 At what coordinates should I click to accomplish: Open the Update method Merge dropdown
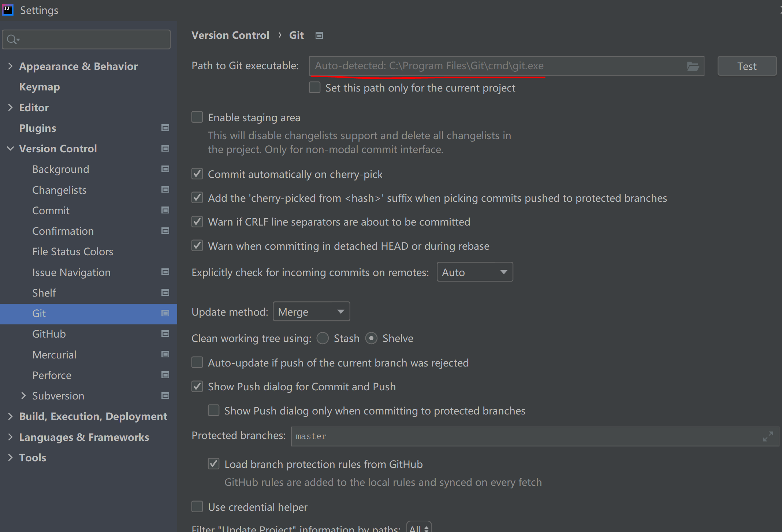click(x=311, y=312)
